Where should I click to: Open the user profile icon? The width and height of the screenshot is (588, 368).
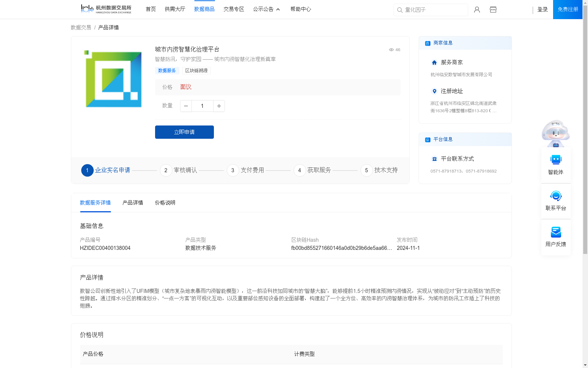[477, 10]
